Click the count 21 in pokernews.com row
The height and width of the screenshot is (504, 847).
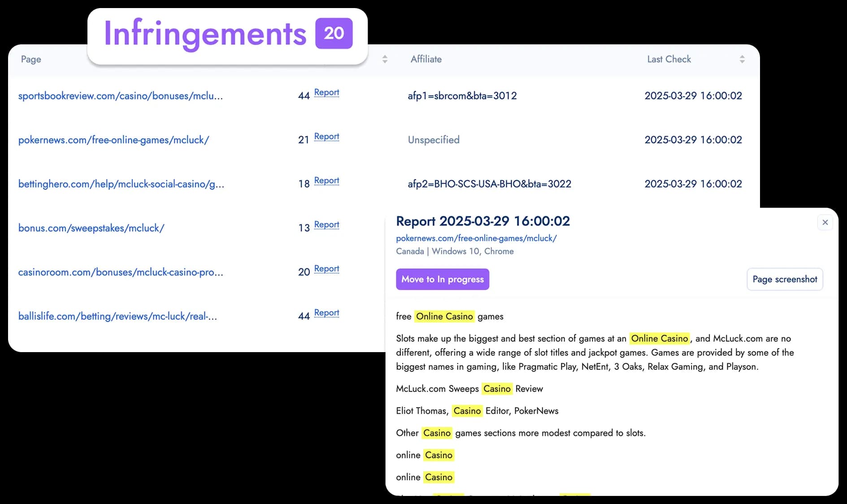[304, 140]
